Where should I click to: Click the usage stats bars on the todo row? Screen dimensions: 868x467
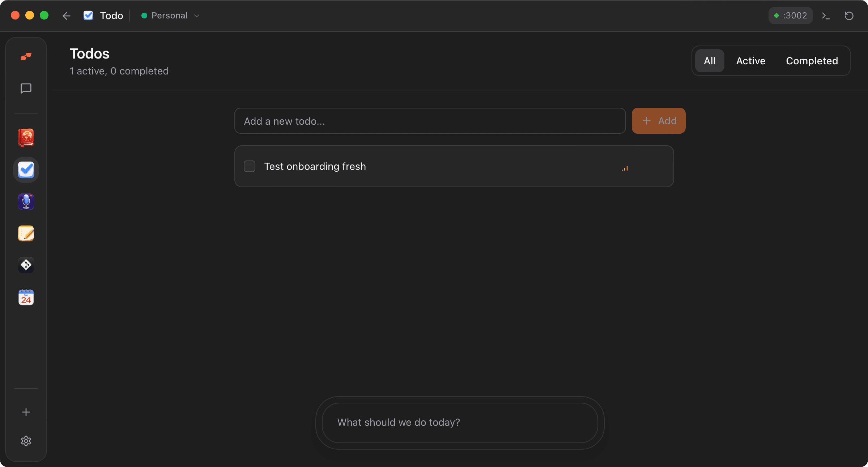[625, 167]
